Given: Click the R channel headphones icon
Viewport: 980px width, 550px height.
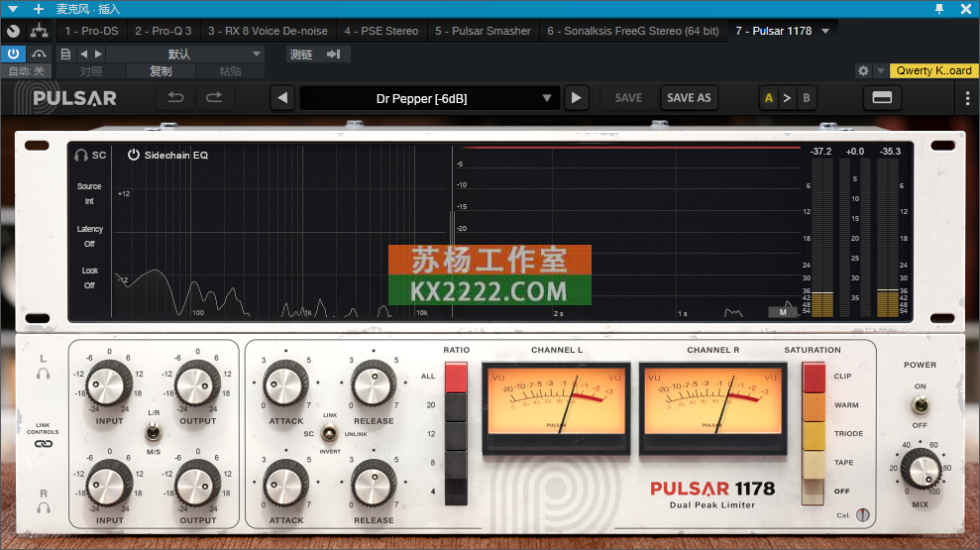Looking at the screenshot, I should pos(44,507).
